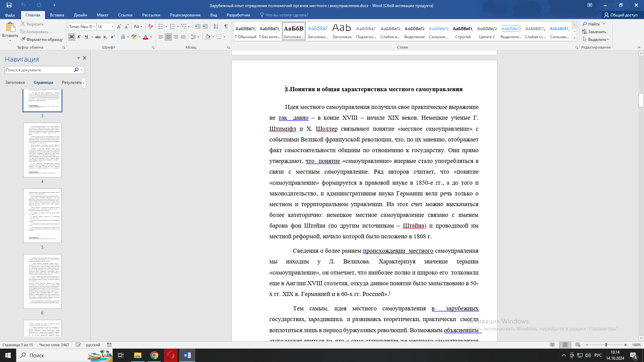This screenshot has width=644, height=362.
Task: Save the document using the floppy disk icon
Action: pos(9,5)
